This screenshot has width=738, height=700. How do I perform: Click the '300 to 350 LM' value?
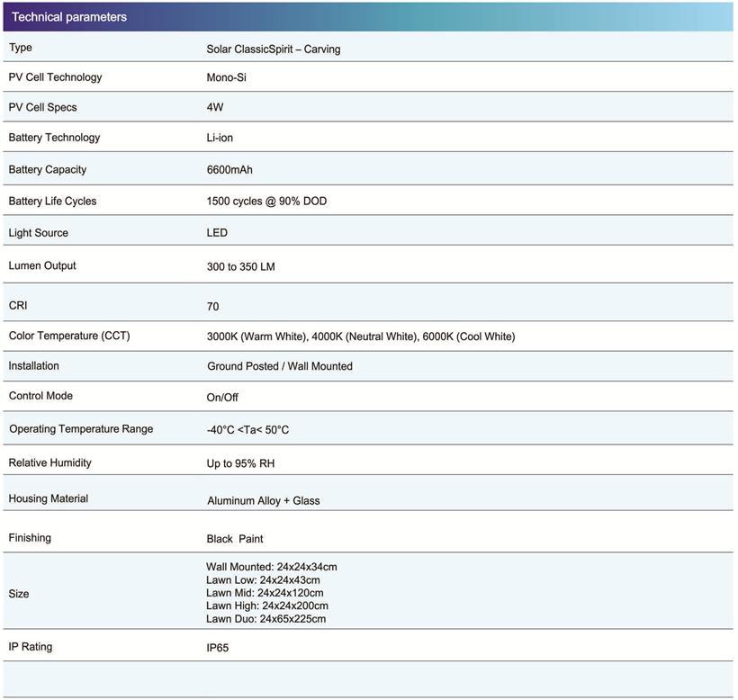click(x=241, y=266)
